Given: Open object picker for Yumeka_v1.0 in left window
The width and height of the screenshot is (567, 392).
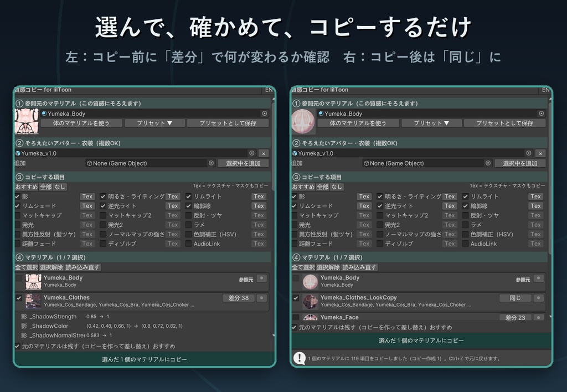Looking at the screenshot, I should 252,153.
